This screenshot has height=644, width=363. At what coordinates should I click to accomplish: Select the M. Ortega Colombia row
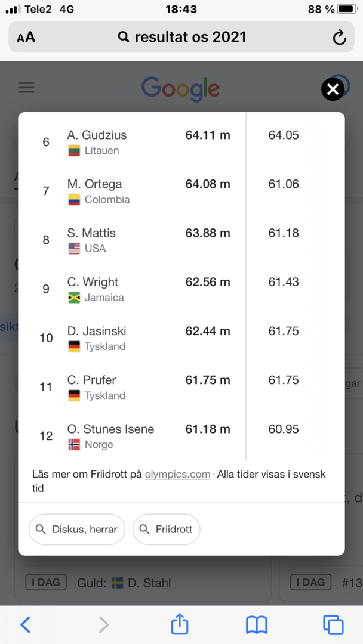click(181, 191)
